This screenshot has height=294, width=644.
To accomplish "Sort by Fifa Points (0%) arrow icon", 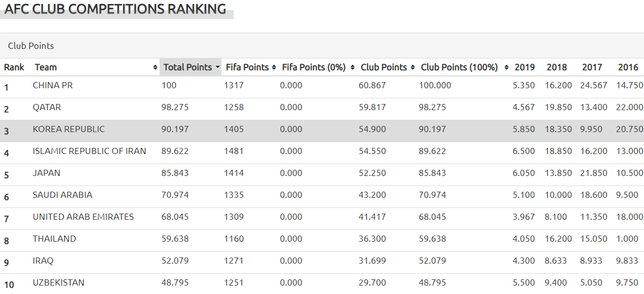I will pos(351,67).
